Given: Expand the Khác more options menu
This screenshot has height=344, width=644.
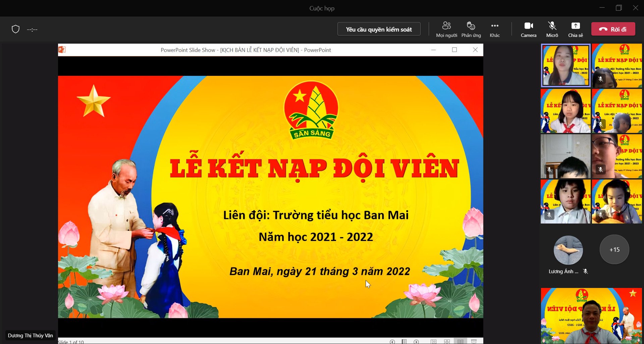Looking at the screenshot, I should (x=494, y=29).
